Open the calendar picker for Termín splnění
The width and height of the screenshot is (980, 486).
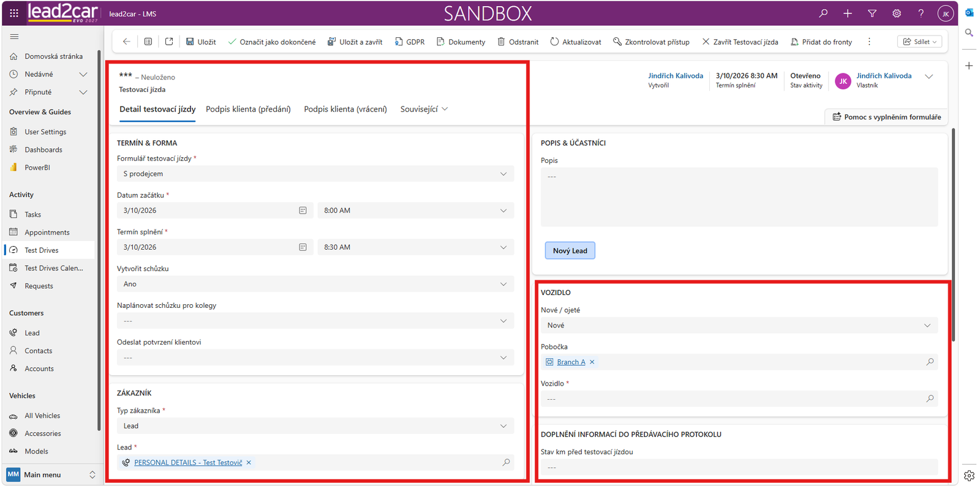point(303,247)
